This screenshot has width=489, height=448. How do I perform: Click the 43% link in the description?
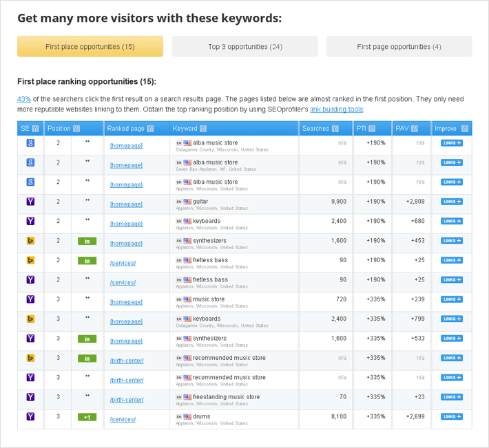click(24, 99)
